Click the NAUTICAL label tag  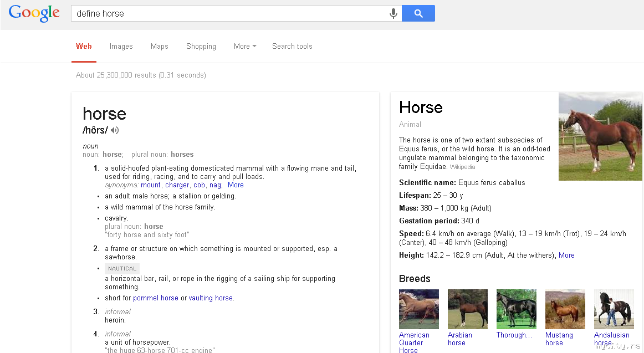tap(122, 268)
